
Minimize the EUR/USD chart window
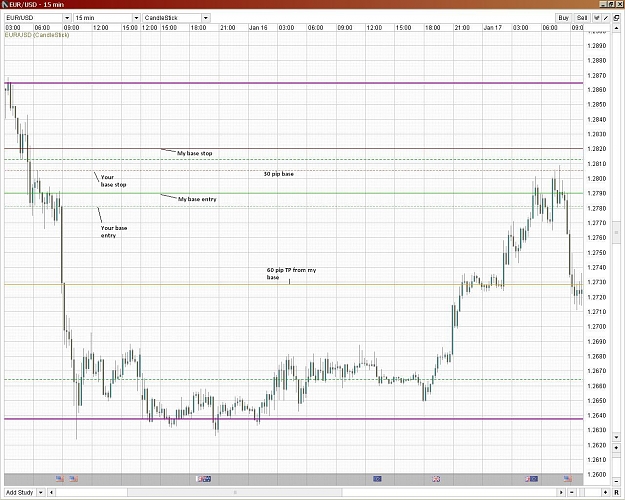tap(603, 4)
